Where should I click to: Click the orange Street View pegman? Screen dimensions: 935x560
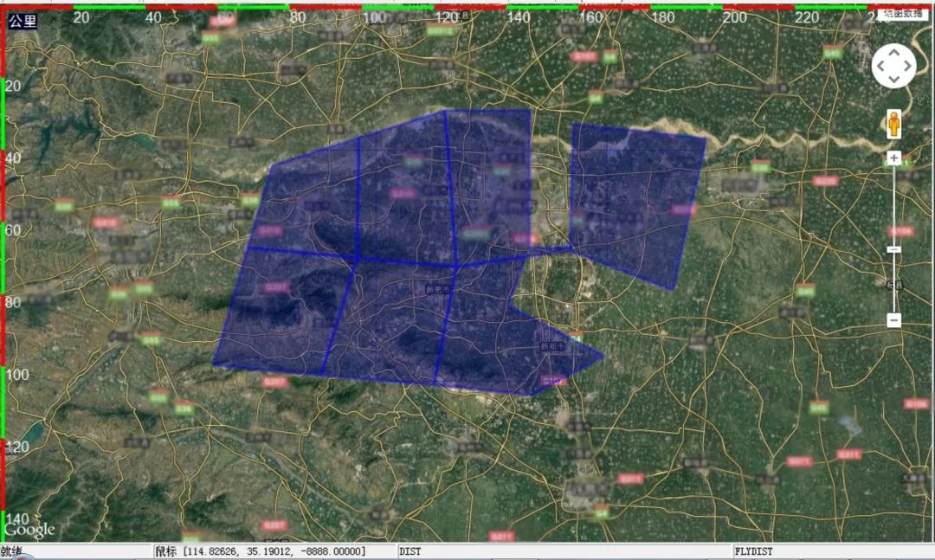[893, 125]
